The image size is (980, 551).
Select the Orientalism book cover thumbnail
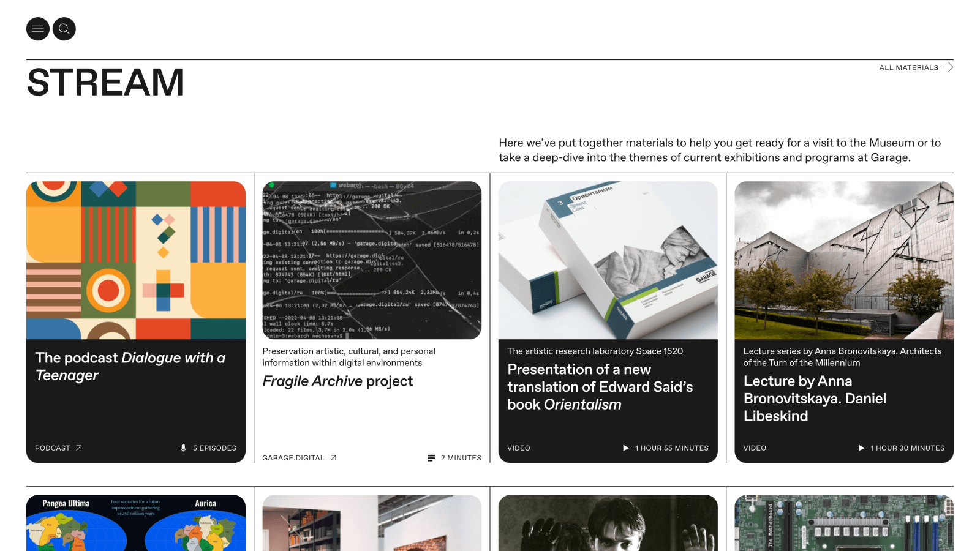coord(608,260)
